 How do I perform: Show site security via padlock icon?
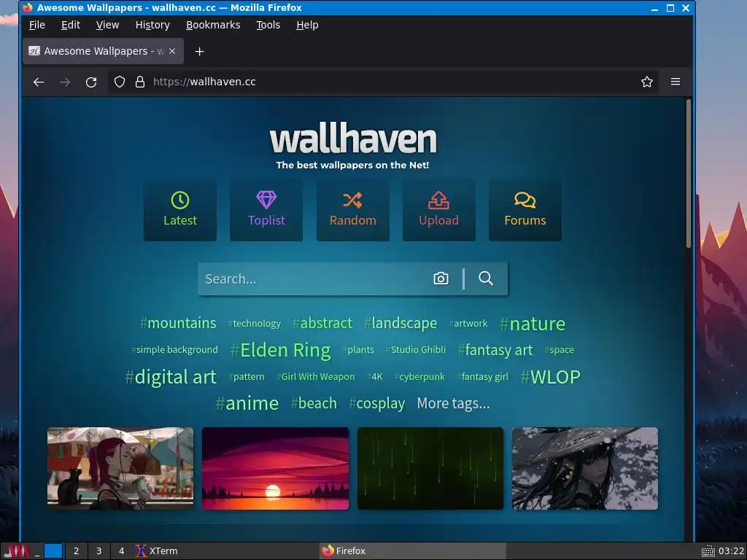coord(139,82)
